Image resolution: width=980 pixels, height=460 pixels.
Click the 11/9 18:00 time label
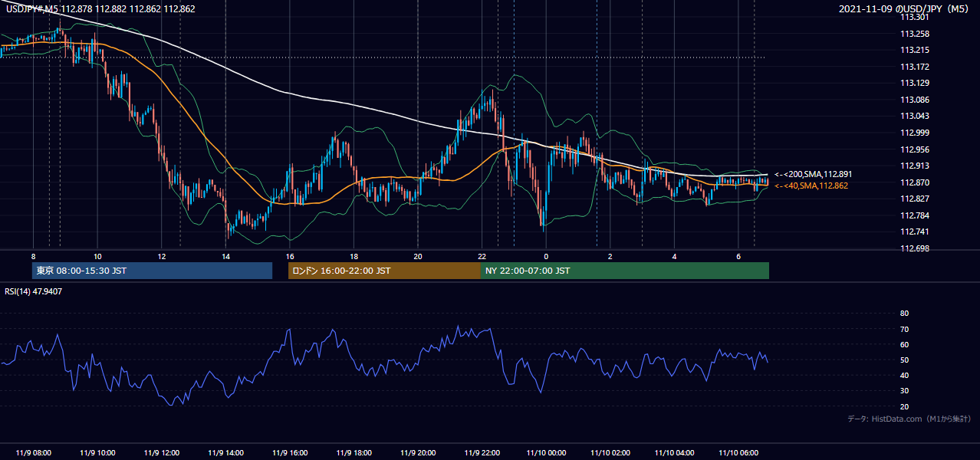tap(354, 452)
